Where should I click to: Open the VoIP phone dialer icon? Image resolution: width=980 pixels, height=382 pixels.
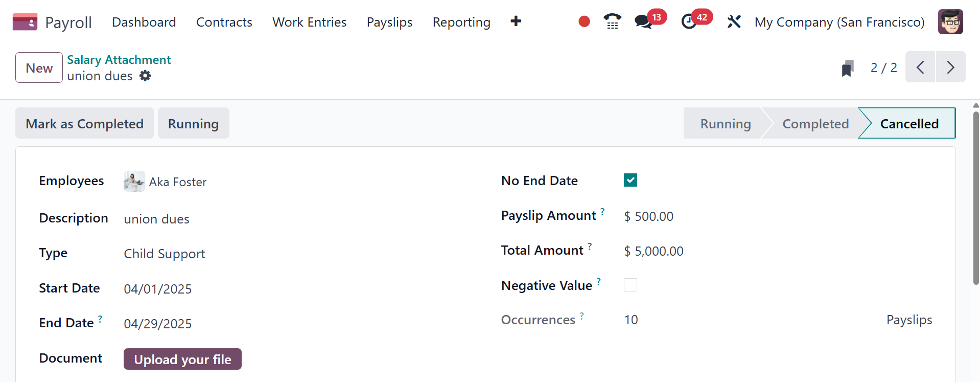[612, 21]
